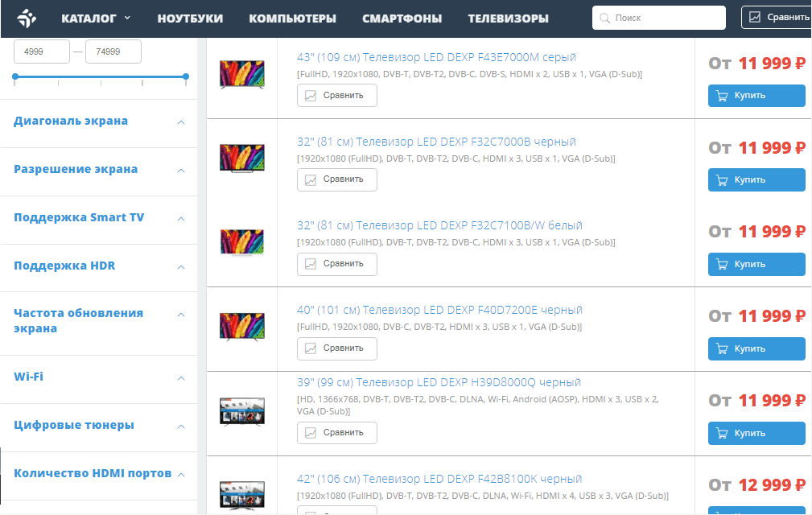Click the compare icon for DEXP F32C7000B
The width and height of the screenshot is (812, 515).
click(x=311, y=179)
